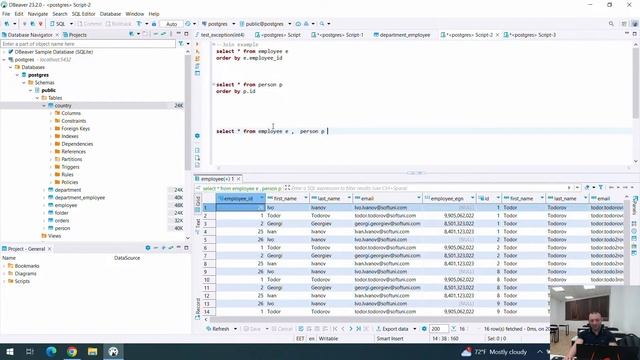This screenshot has width=640, height=360.
Task: Click the disconnect red plug icon
Action: point(40,24)
